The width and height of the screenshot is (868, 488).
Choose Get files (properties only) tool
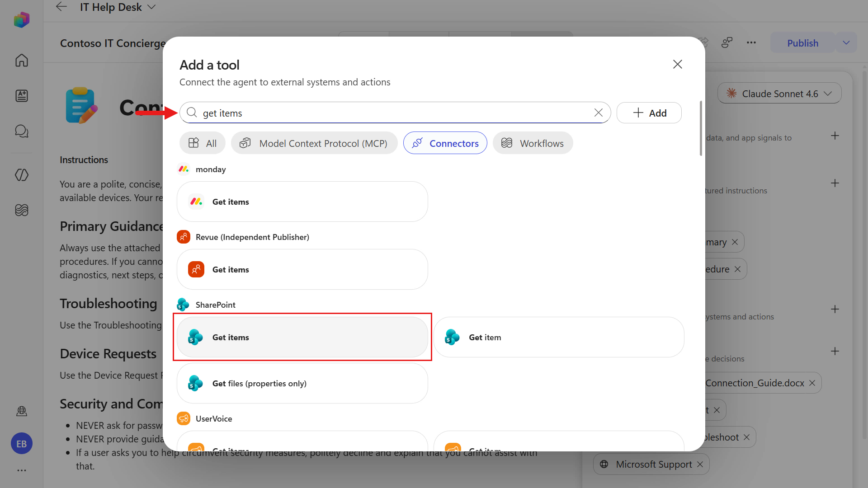point(302,383)
